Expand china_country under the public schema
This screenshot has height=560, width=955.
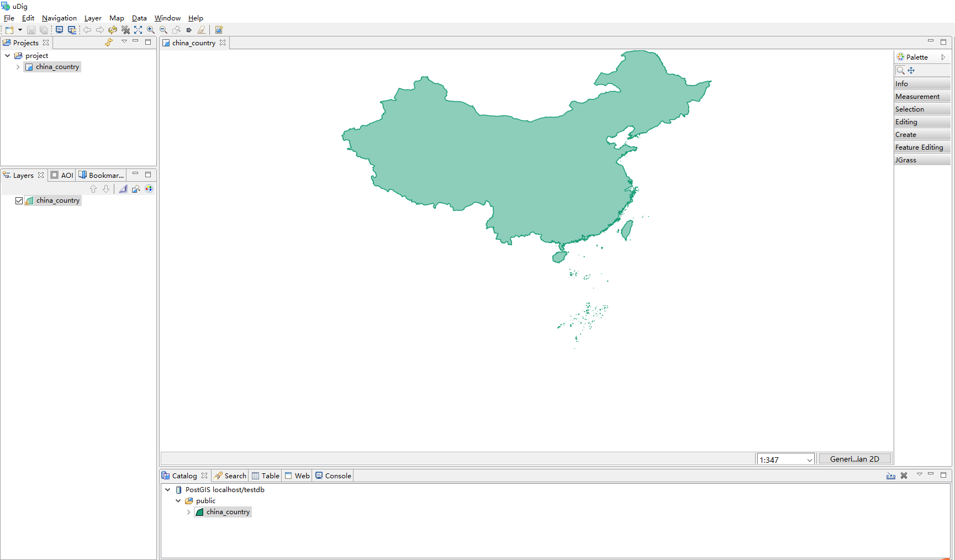189,512
